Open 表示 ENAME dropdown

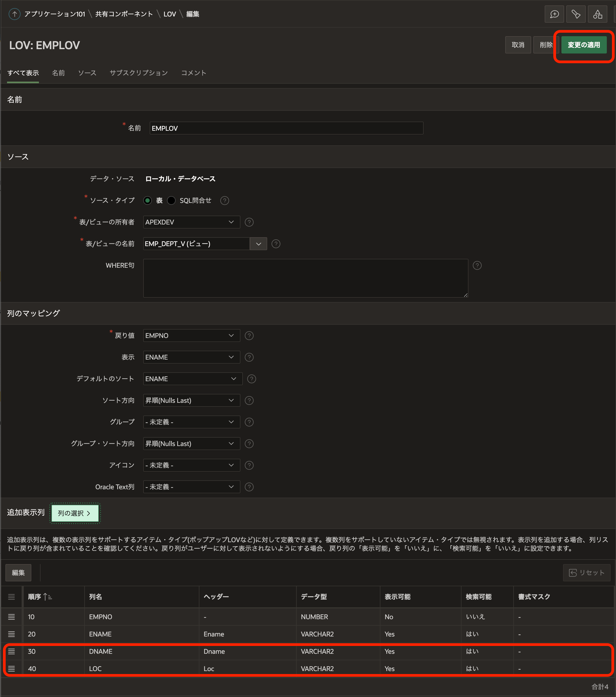point(192,357)
